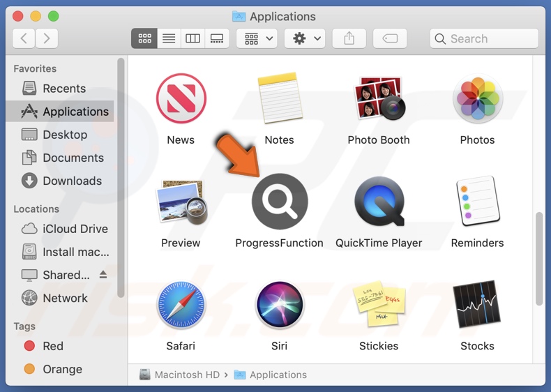Focus the Search field
Screen dimensions: 551x392
(x=484, y=38)
